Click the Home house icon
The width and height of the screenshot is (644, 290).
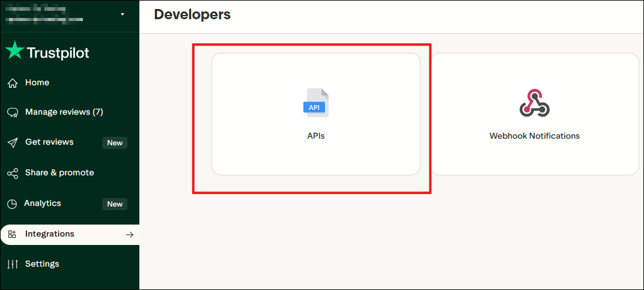13,83
